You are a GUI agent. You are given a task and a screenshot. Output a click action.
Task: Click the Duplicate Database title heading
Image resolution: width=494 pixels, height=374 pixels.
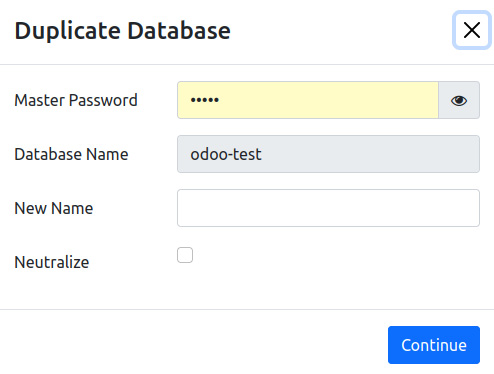tap(123, 31)
